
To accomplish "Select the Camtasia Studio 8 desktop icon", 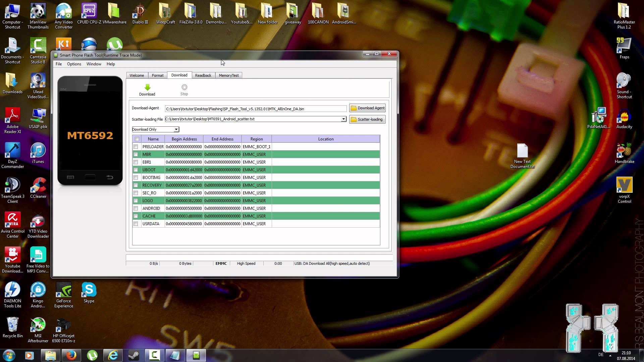I will (x=38, y=51).
